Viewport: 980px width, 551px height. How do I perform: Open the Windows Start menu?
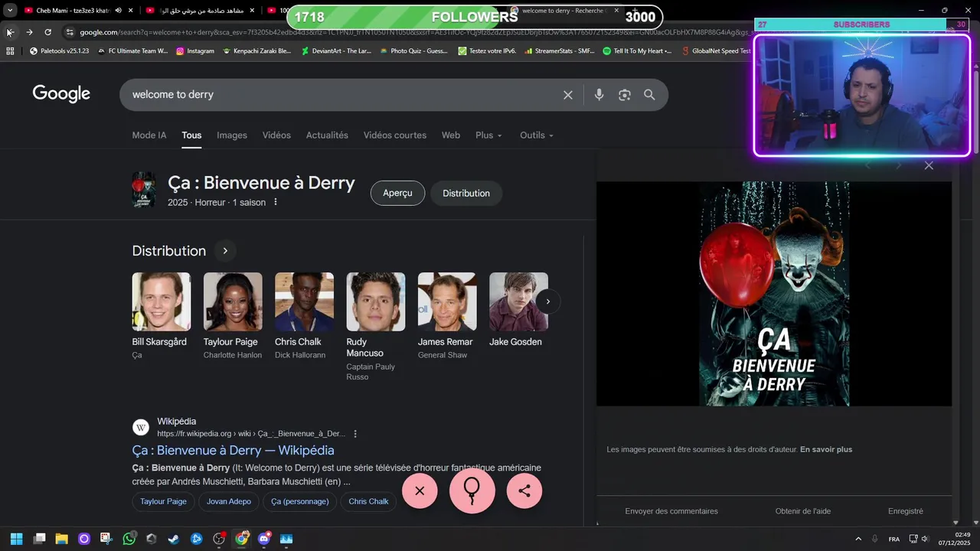pyautogui.click(x=16, y=539)
